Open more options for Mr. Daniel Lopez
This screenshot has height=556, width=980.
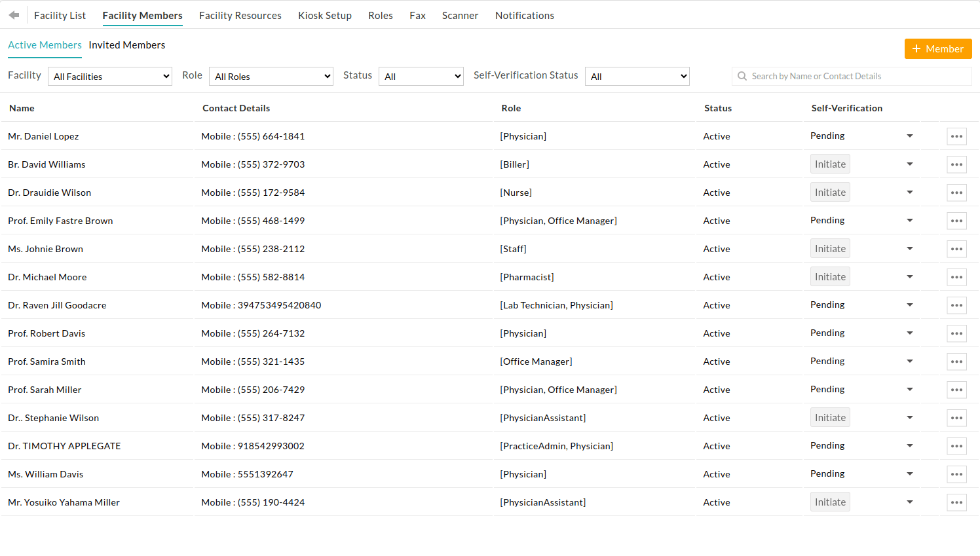coord(956,136)
